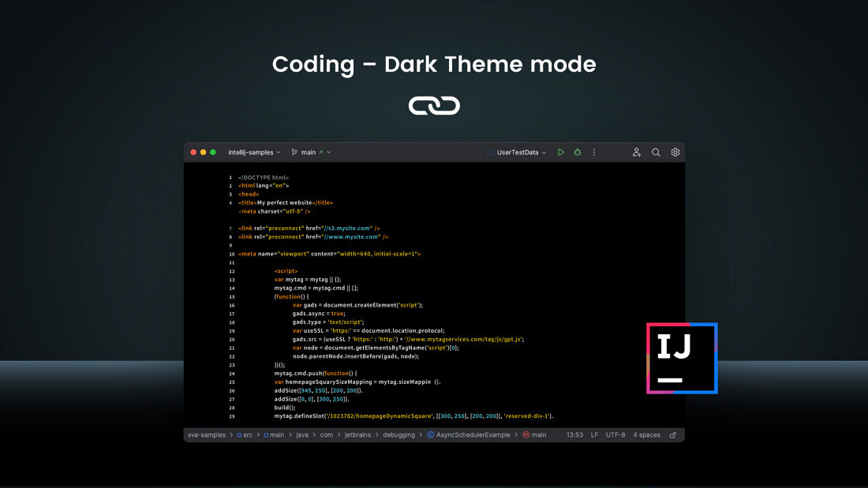Click the UTF-8 encoding indicator
The height and width of the screenshot is (488, 868).
tap(615, 434)
